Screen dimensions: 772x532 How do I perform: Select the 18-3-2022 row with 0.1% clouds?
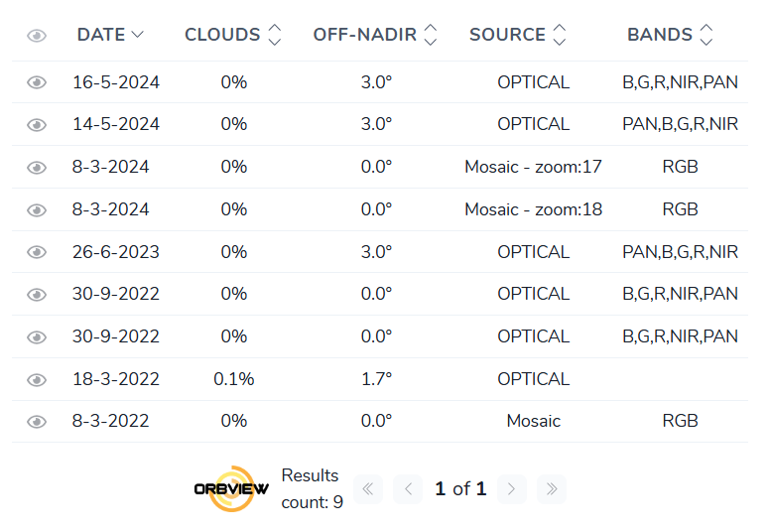click(380, 379)
